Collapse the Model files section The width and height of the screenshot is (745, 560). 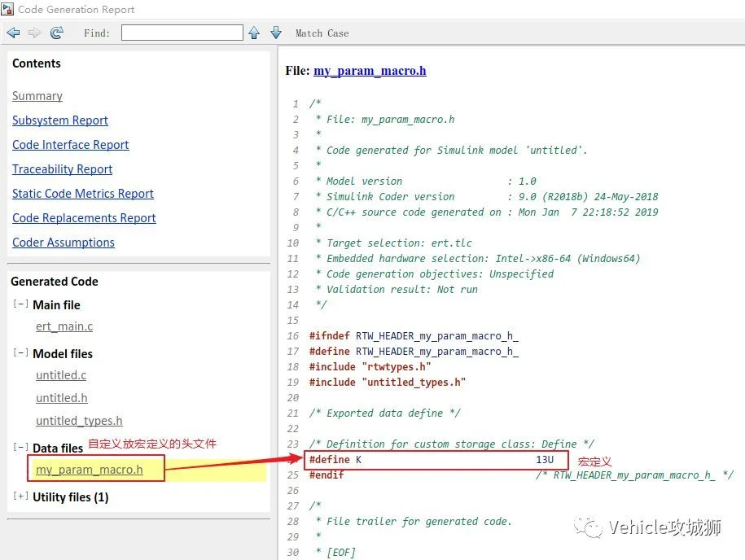tap(20, 353)
